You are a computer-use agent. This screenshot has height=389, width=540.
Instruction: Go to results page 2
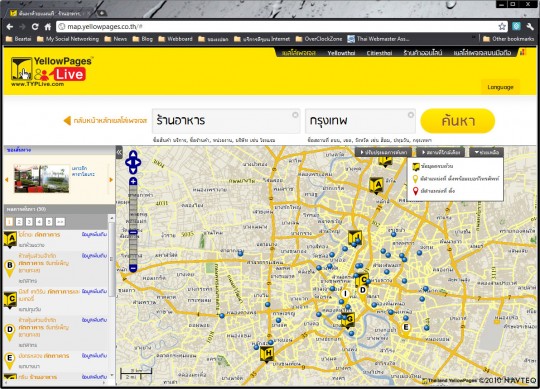pyautogui.click(x=19, y=222)
